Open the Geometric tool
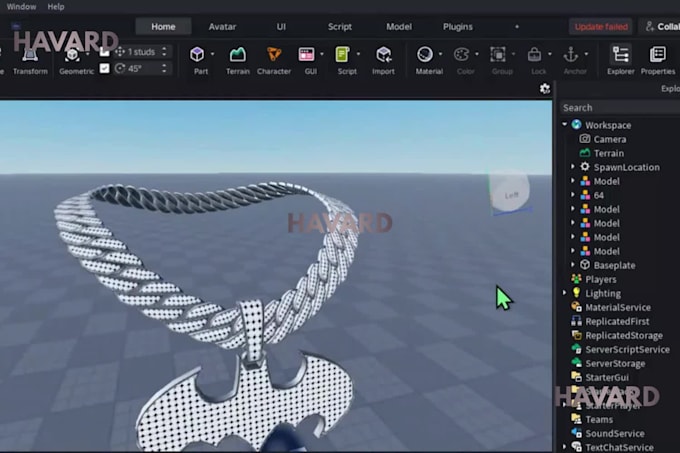The height and width of the screenshot is (453, 680). point(76,61)
